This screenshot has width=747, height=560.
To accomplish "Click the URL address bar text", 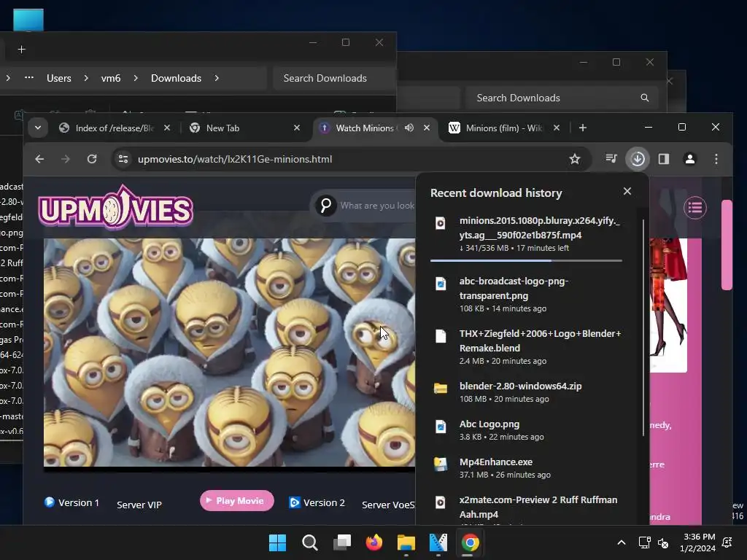I will pos(235,159).
